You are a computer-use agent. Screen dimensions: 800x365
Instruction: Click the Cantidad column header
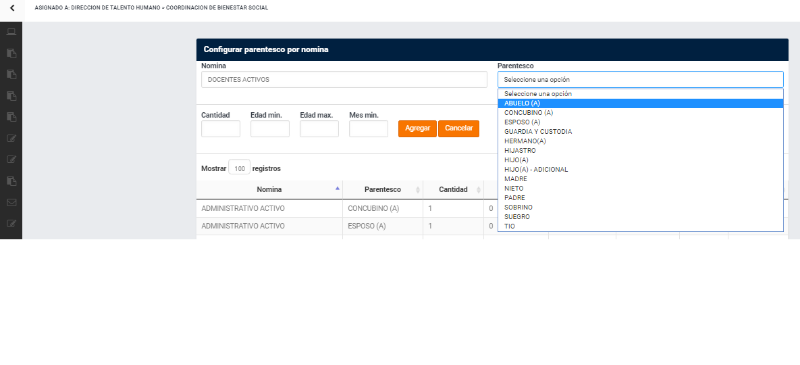click(453, 189)
